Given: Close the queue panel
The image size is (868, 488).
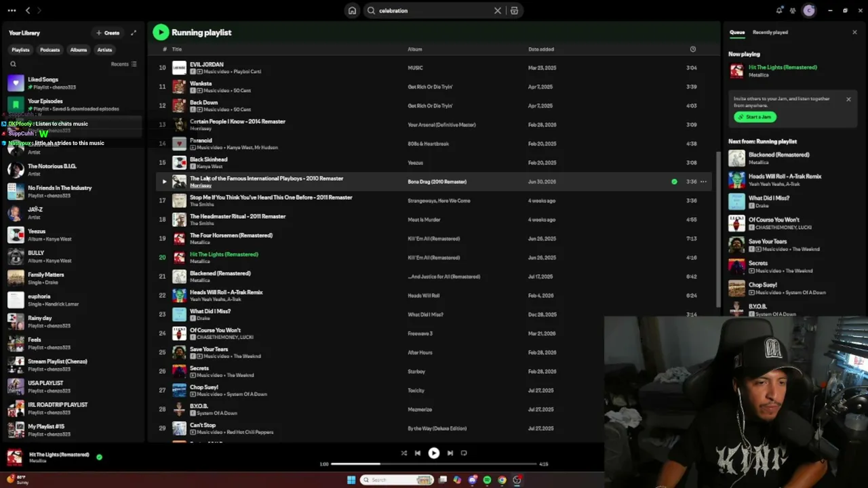Looking at the screenshot, I should [854, 32].
